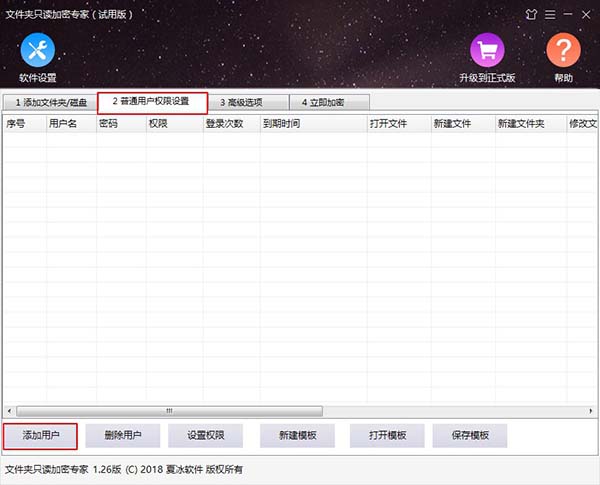This screenshot has height=485, width=600.
Task: Click the 升级到正式版 label text
Action: pos(487,78)
